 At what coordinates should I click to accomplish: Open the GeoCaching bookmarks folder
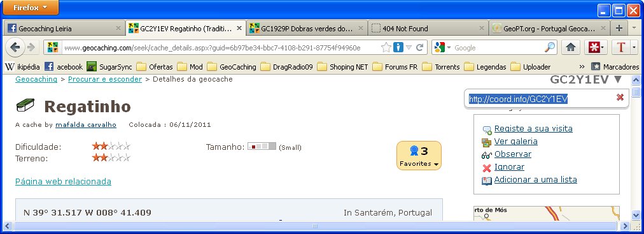[231, 66]
